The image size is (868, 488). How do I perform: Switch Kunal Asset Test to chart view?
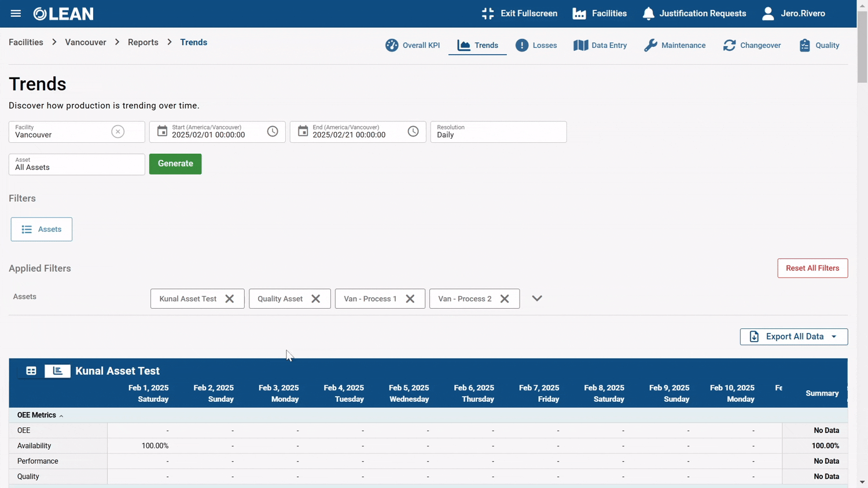click(57, 371)
